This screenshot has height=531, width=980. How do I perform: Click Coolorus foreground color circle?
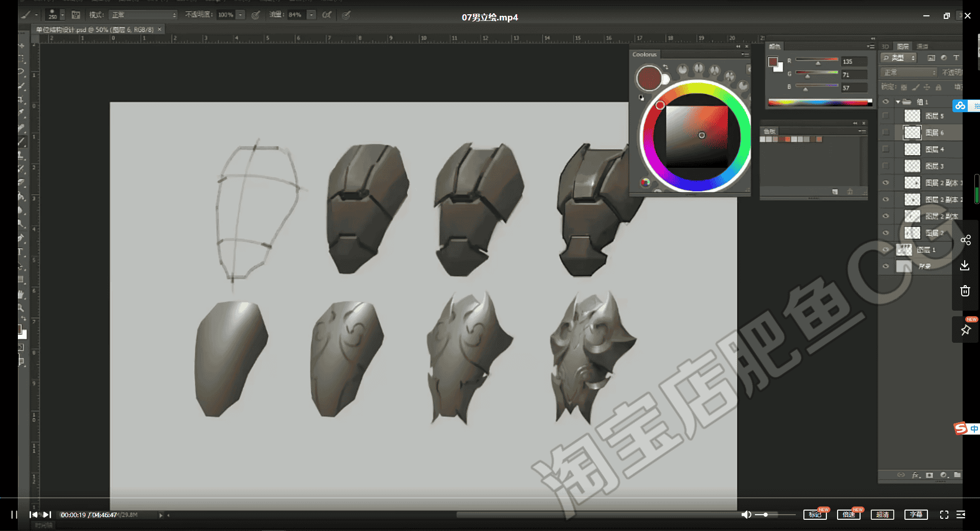tap(649, 78)
